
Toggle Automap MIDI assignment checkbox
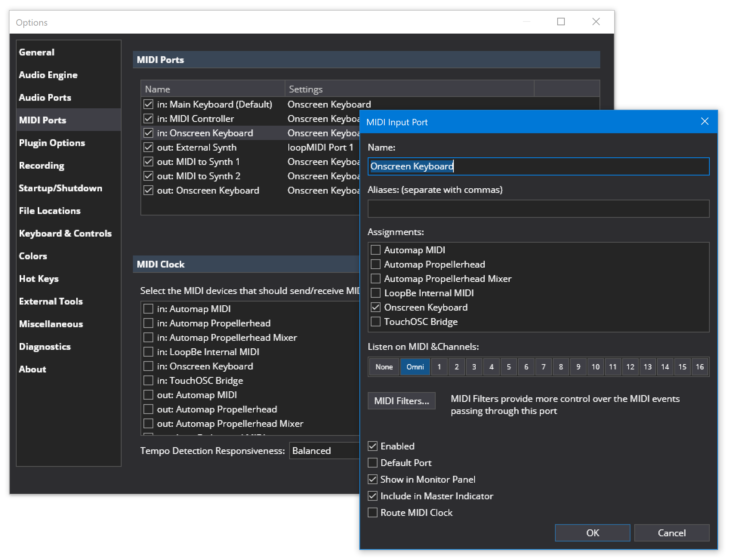point(375,250)
